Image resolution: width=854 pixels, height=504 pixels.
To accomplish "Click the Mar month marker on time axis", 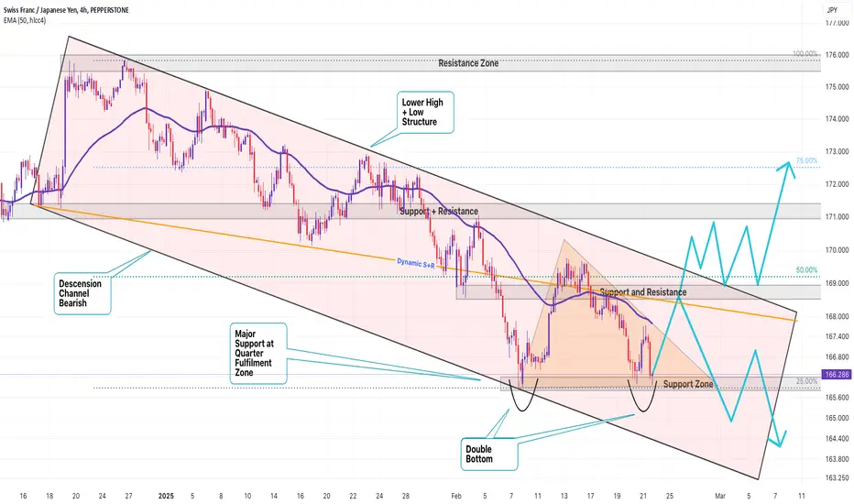I will tap(720, 496).
